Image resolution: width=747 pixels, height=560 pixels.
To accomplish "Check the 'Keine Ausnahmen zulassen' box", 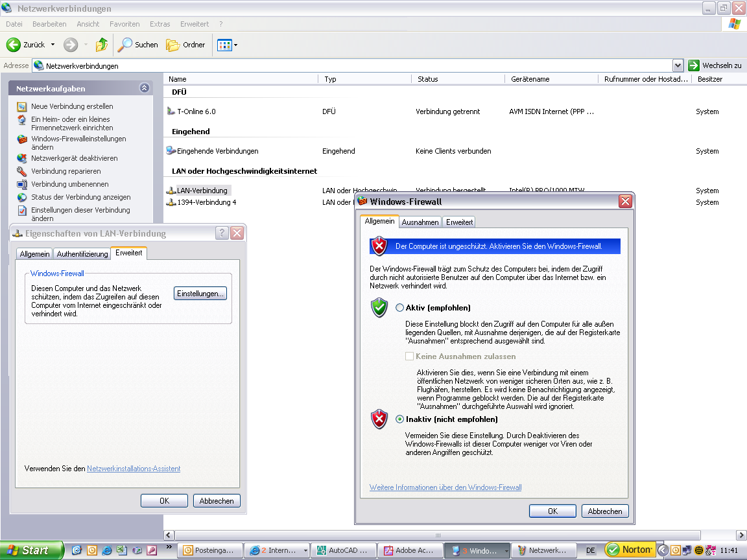I will pyautogui.click(x=409, y=356).
